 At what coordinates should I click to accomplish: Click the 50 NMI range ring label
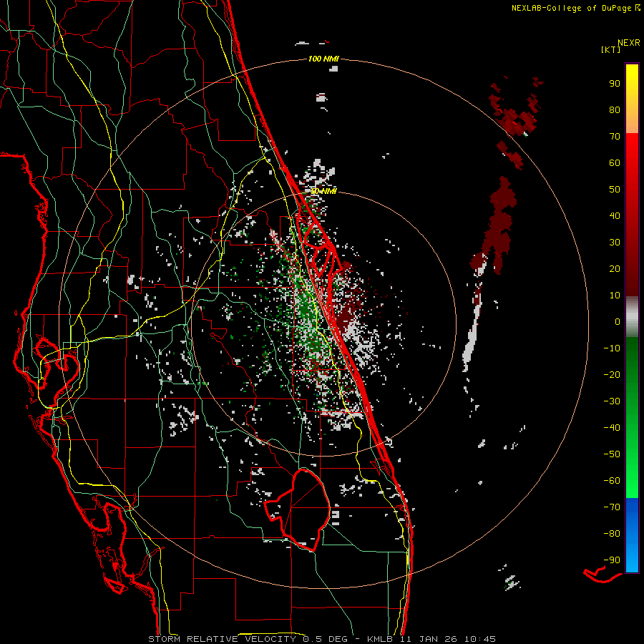pyautogui.click(x=323, y=191)
